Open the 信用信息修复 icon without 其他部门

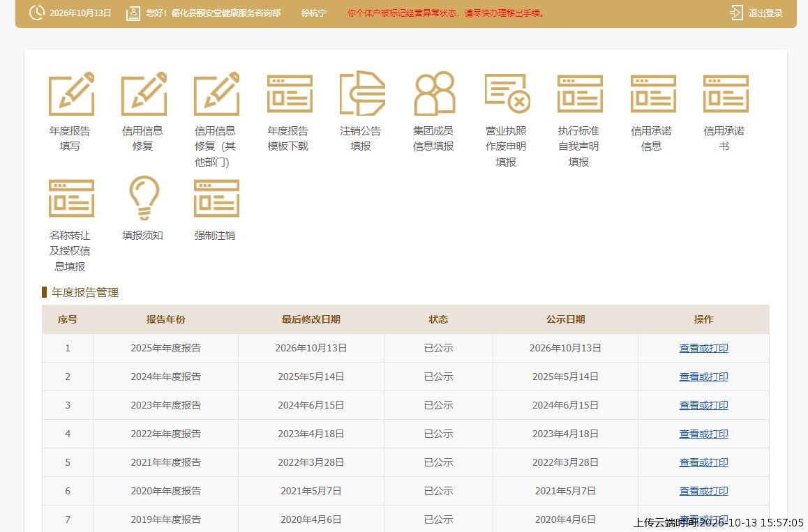(144, 93)
